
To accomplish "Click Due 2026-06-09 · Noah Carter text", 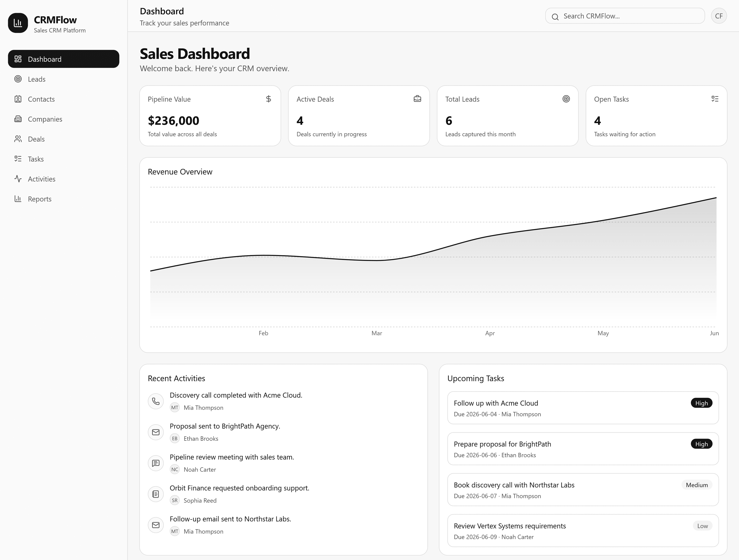I will pos(493,537).
